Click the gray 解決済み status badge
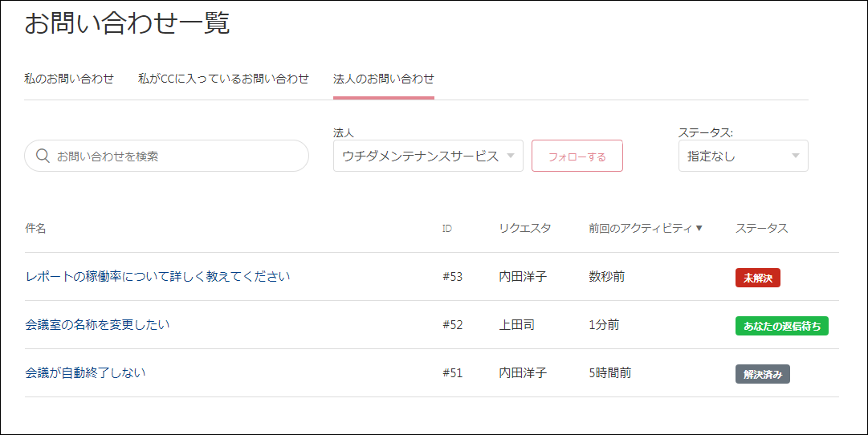This screenshot has height=435, width=868. 762,374
